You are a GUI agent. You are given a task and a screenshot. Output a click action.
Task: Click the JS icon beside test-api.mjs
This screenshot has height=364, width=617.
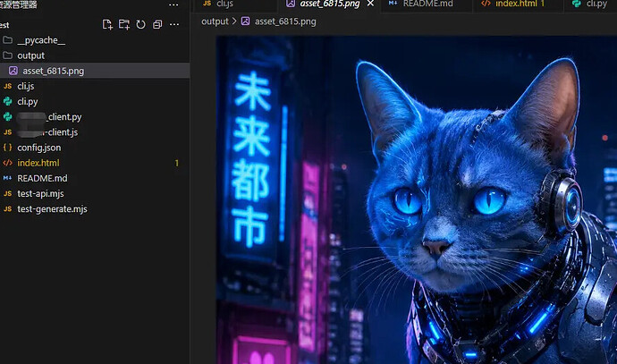[7, 193]
